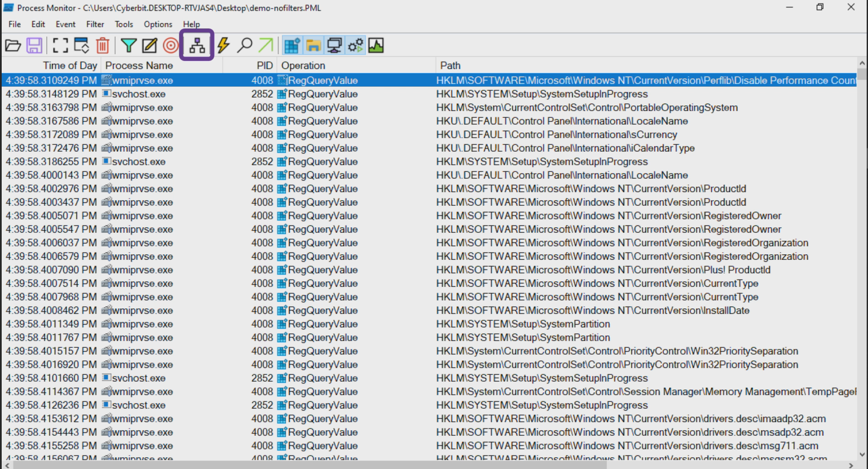Click the Win32PrioritySeparation path at 4:39:58.4015157 PM

click(617, 351)
